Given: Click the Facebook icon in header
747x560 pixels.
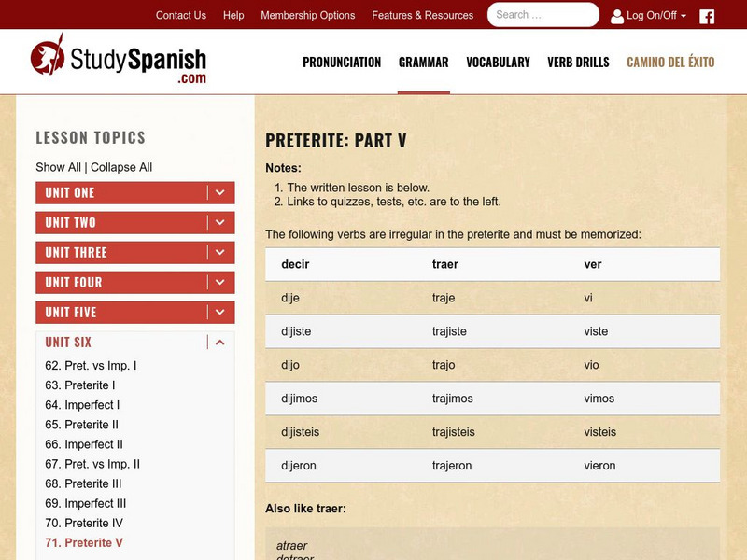Looking at the screenshot, I should coord(707,16).
